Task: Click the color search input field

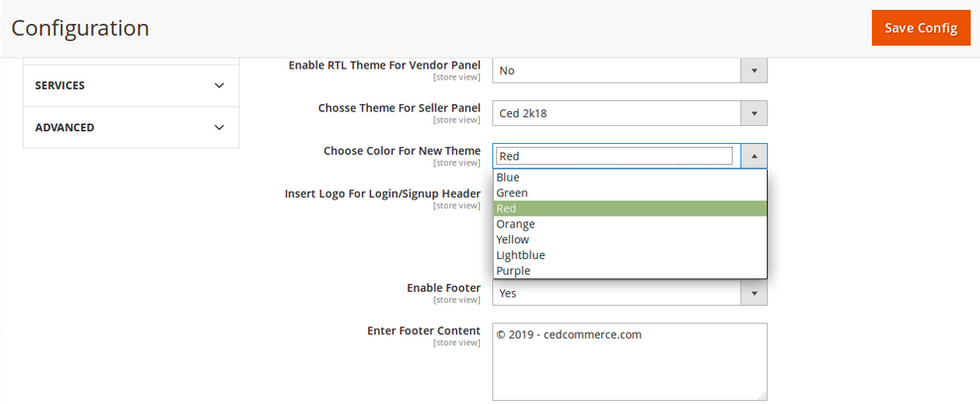Action: [614, 156]
